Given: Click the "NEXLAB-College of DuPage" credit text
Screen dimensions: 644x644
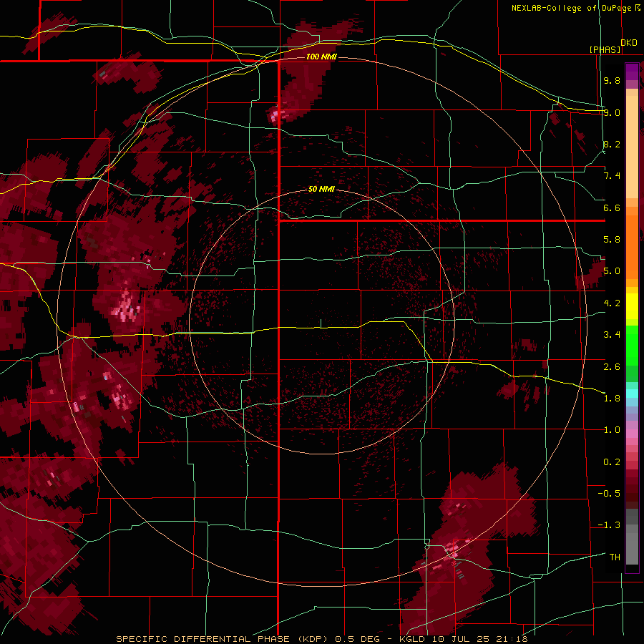Looking at the screenshot, I should pyautogui.click(x=571, y=8).
